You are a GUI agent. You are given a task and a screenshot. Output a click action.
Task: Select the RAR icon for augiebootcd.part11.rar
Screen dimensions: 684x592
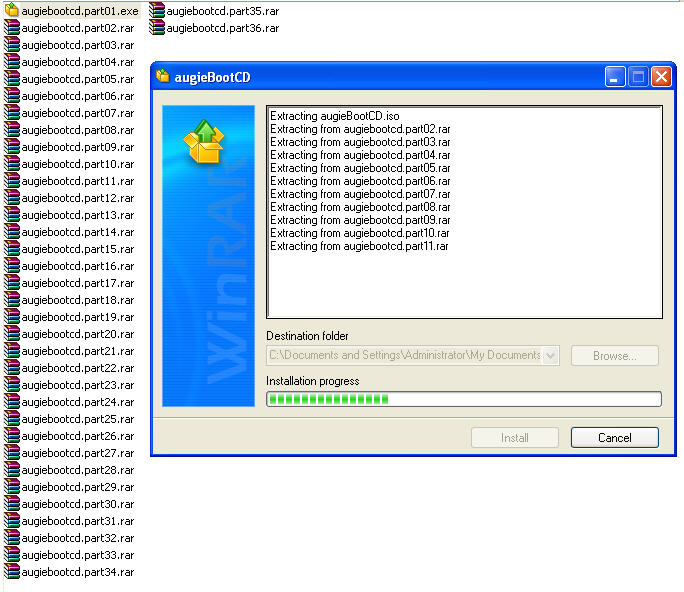tap(12, 181)
